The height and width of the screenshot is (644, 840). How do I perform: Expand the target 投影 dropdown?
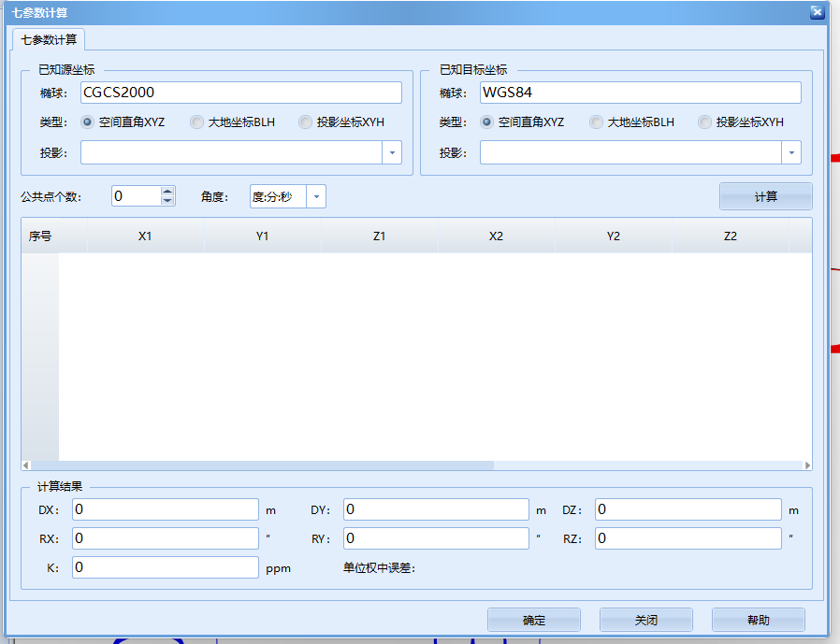[x=791, y=152]
